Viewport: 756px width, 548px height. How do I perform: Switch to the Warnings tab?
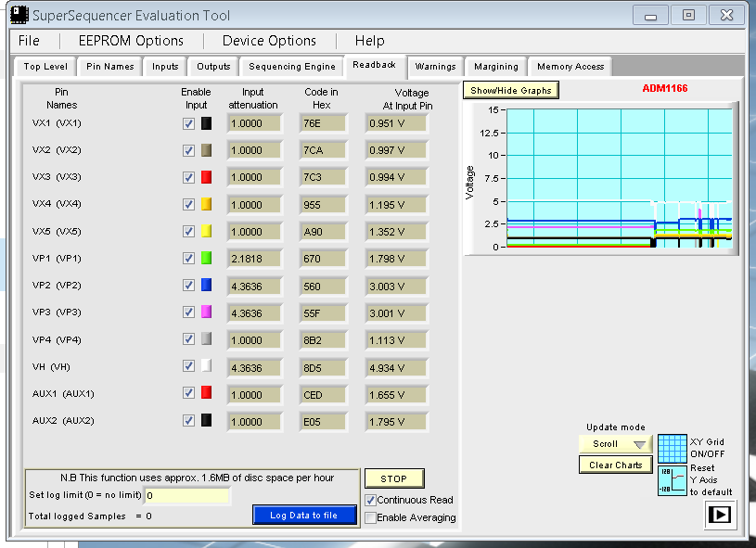pos(435,67)
